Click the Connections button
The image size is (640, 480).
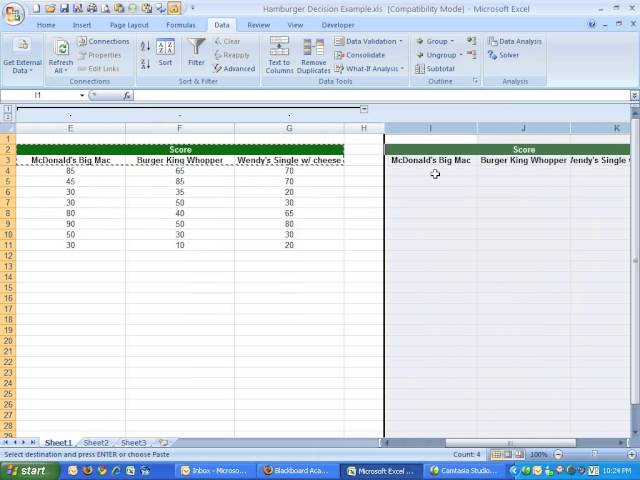click(x=104, y=41)
